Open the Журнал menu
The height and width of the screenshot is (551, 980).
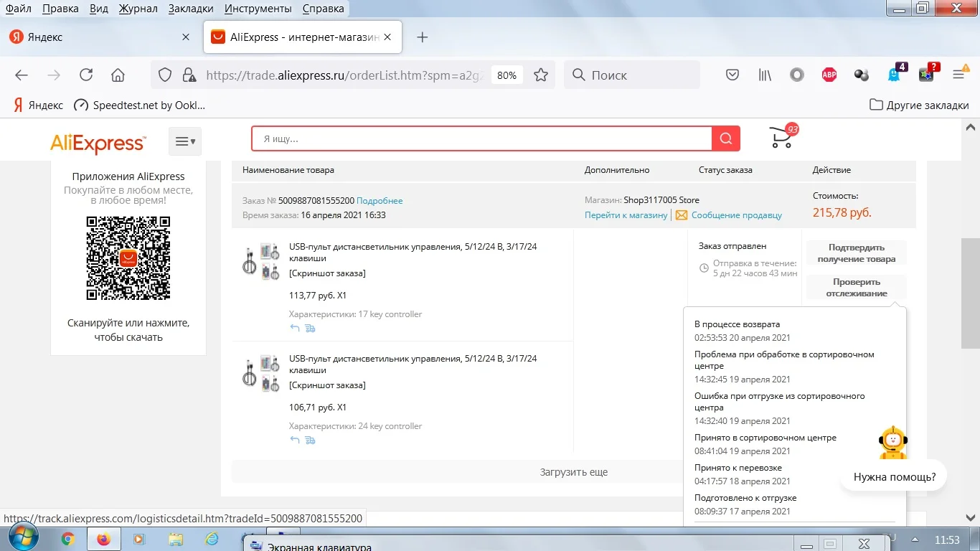[x=138, y=9]
